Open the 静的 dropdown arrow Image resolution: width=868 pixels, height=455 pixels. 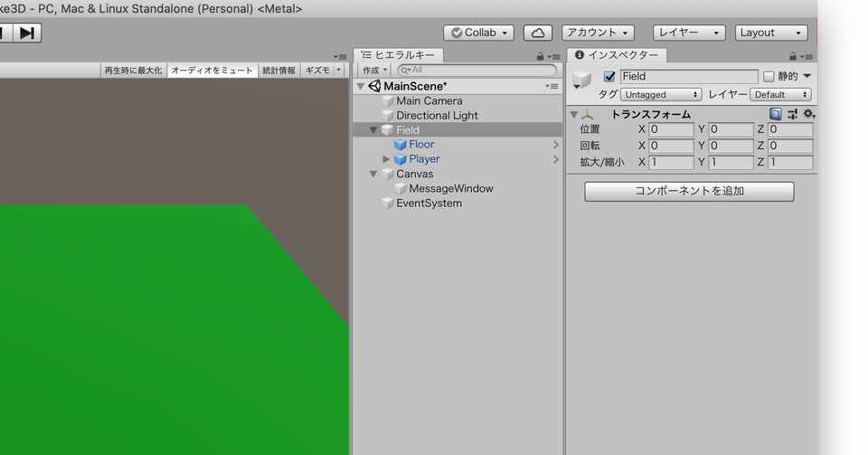coord(807,76)
